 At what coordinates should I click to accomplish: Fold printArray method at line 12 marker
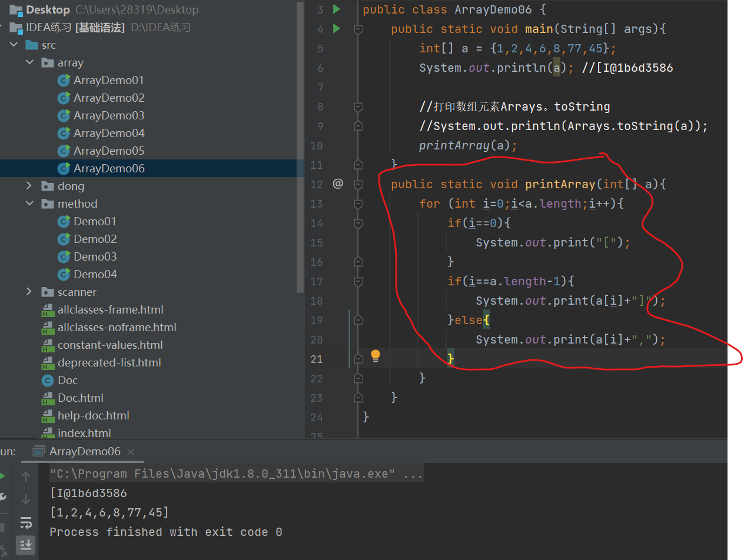[357, 184]
